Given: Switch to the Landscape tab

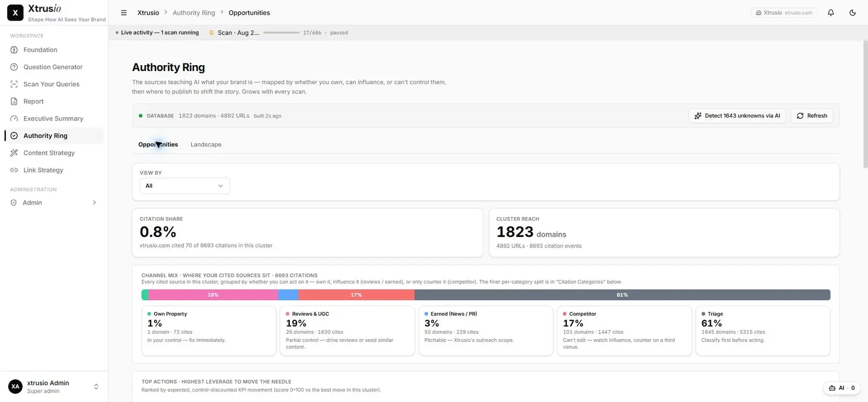Looking at the screenshot, I should point(206,145).
